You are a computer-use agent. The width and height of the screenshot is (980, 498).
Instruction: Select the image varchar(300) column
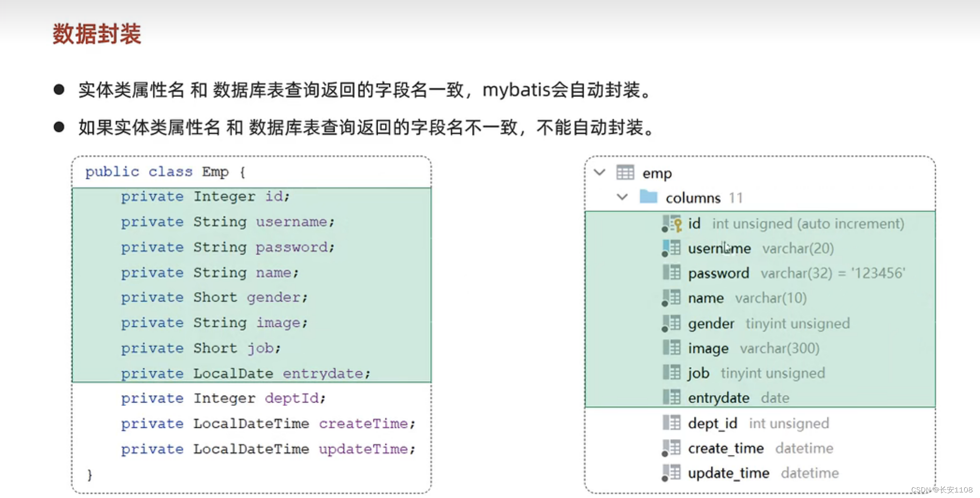754,348
